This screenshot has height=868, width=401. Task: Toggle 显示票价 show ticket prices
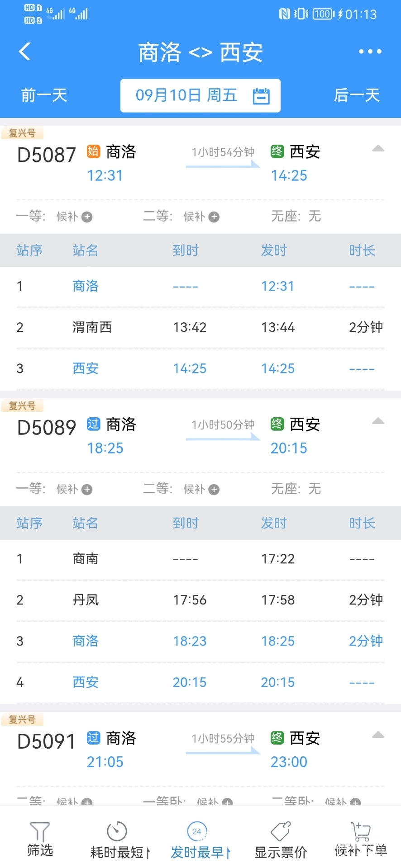tap(281, 842)
